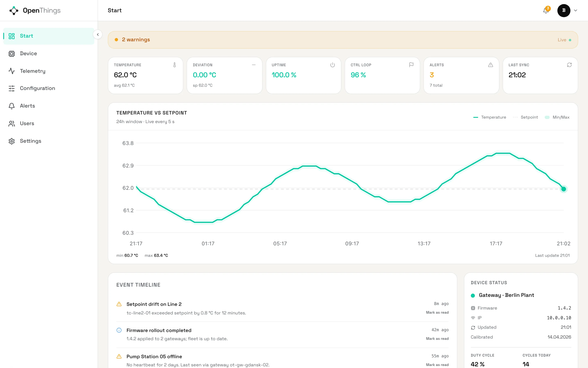Click the minus icon on Deviation card
The image size is (588, 368).
[x=254, y=65]
